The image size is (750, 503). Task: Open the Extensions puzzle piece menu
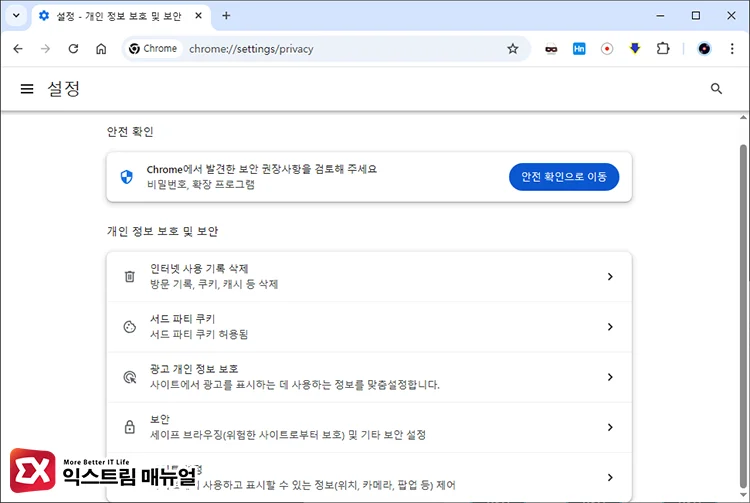pyautogui.click(x=663, y=49)
